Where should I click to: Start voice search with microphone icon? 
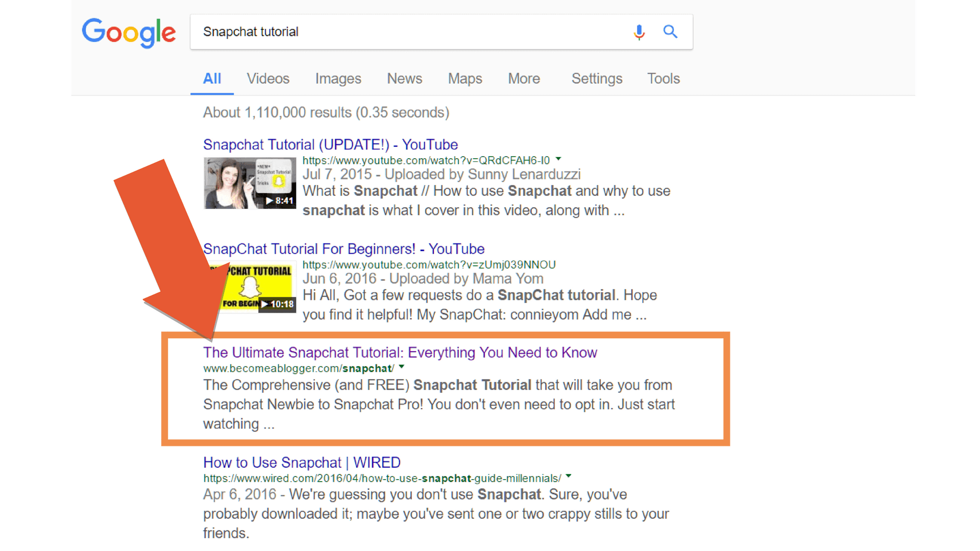(639, 32)
